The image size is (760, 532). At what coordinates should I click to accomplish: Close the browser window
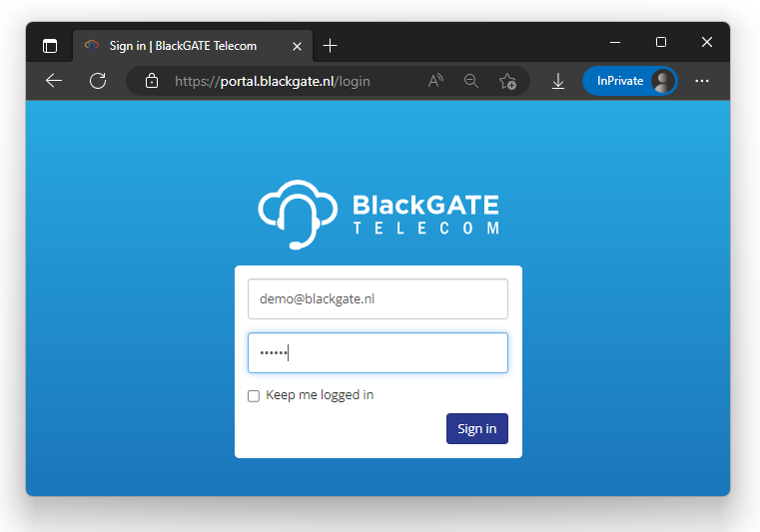coord(707,42)
